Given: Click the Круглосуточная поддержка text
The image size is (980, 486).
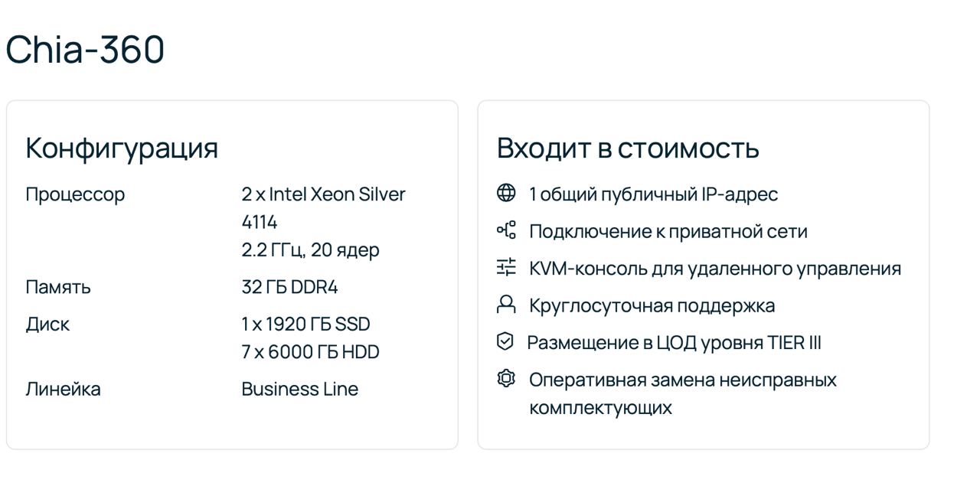Looking at the screenshot, I should click(652, 305).
